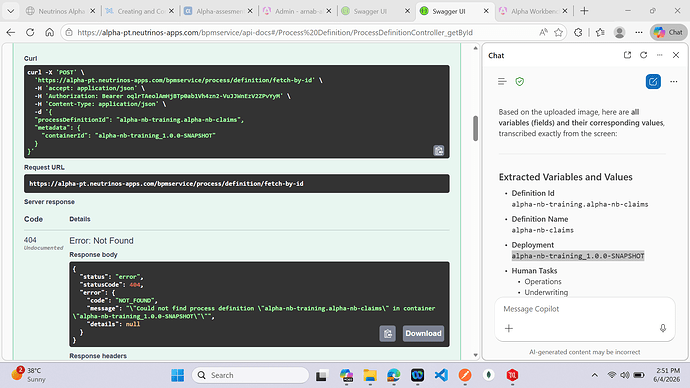Open Microsoft Edge from taskbar
The image size is (690, 388).
pyautogui.click(x=393, y=375)
